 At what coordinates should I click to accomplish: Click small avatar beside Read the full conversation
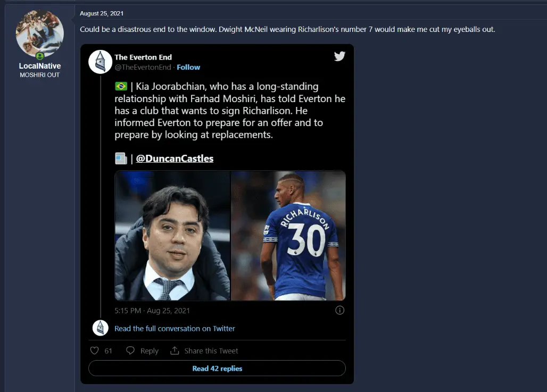click(x=100, y=328)
